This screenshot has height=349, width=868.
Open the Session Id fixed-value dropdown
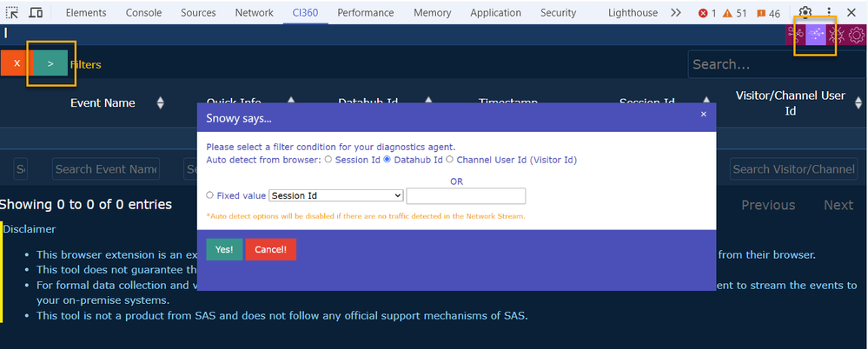[336, 195]
